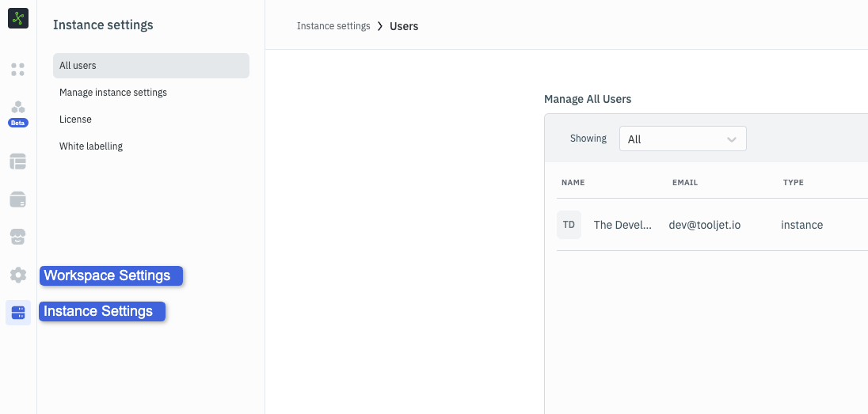Screen dimensions: 868x414
Task: Open the Workflows icon with Beta badge
Action: point(18,108)
